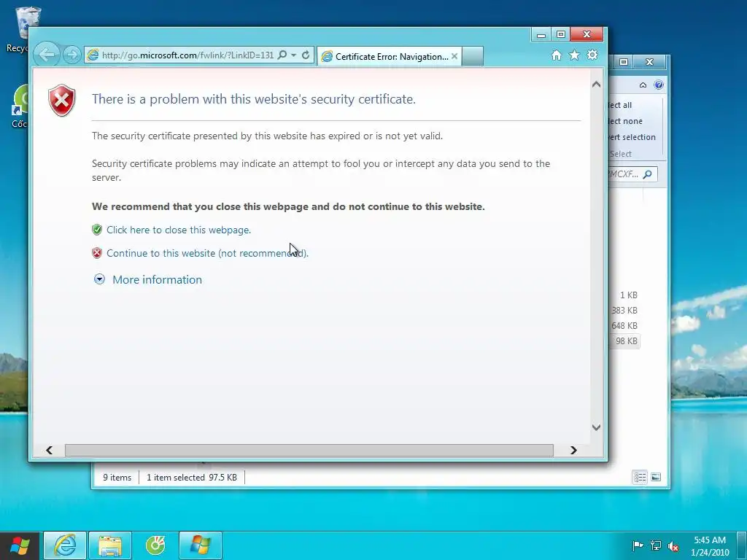Click the address bar URL field
The width and height of the screenshot is (747, 560).
[187, 55]
